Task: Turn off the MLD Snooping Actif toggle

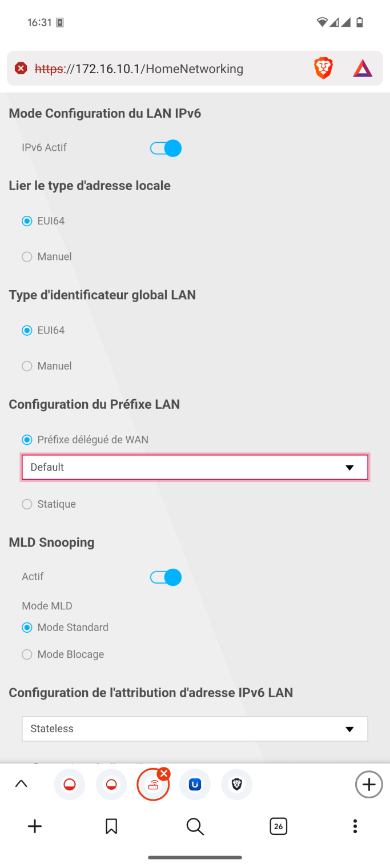Action: click(x=166, y=577)
